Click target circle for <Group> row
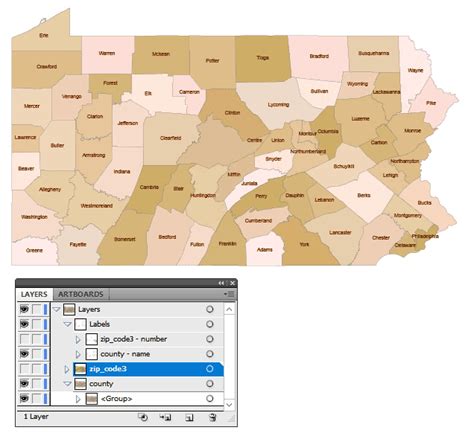Image resolution: width=474 pixels, height=436 pixels. pos(210,398)
